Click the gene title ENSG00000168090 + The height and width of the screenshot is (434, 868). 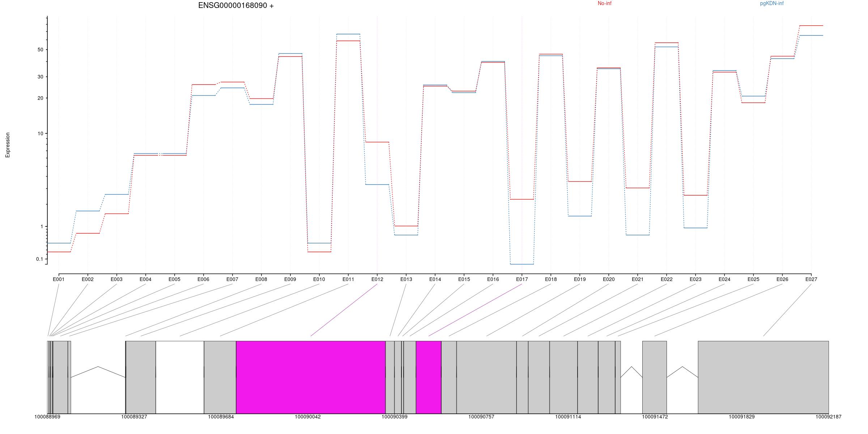click(236, 5)
